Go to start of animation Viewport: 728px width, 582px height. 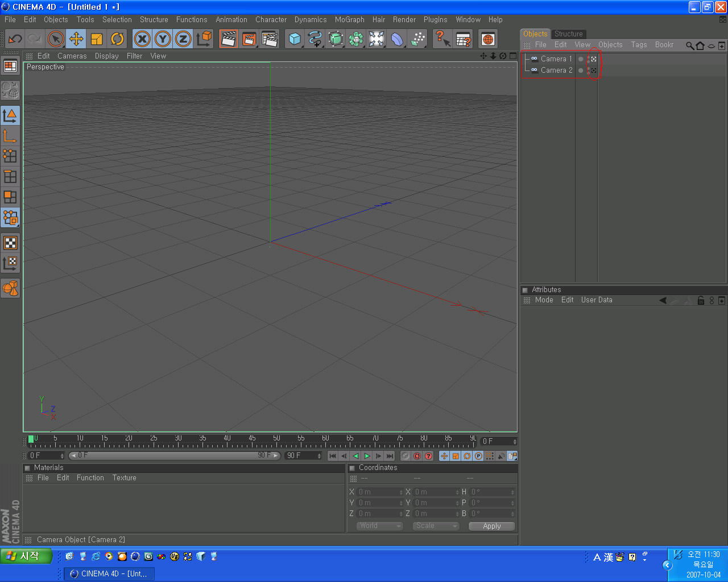click(333, 456)
